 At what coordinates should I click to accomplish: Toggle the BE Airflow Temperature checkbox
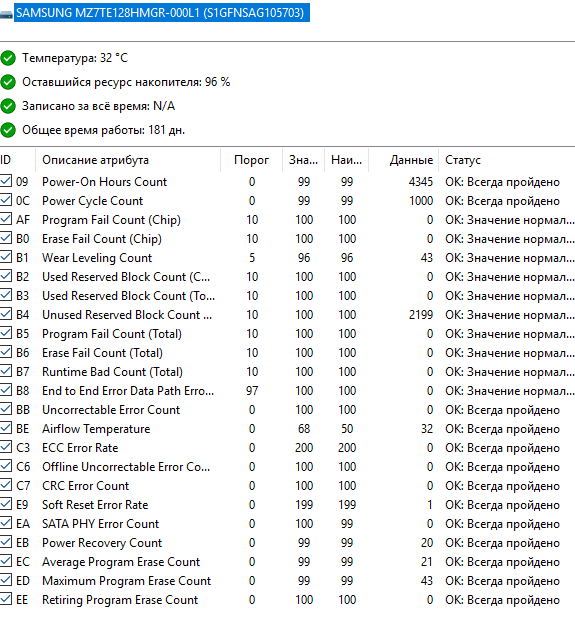(x=6, y=428)
